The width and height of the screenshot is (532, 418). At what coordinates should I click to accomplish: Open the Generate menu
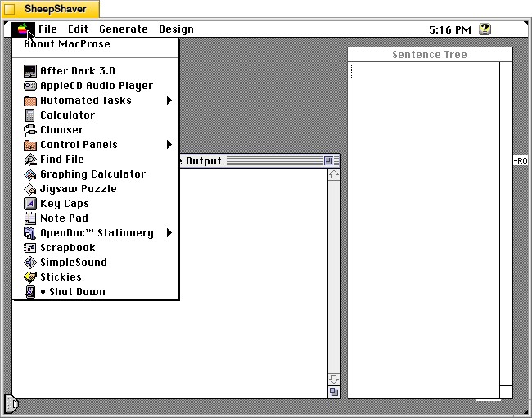point(124,29)
